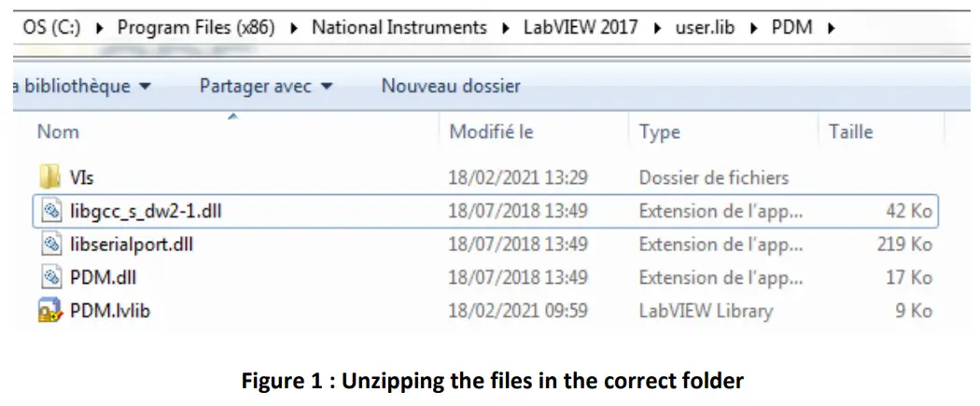
Task: Expand the bibliothèque dropdown arrow
Action: (x=144, y=87)
